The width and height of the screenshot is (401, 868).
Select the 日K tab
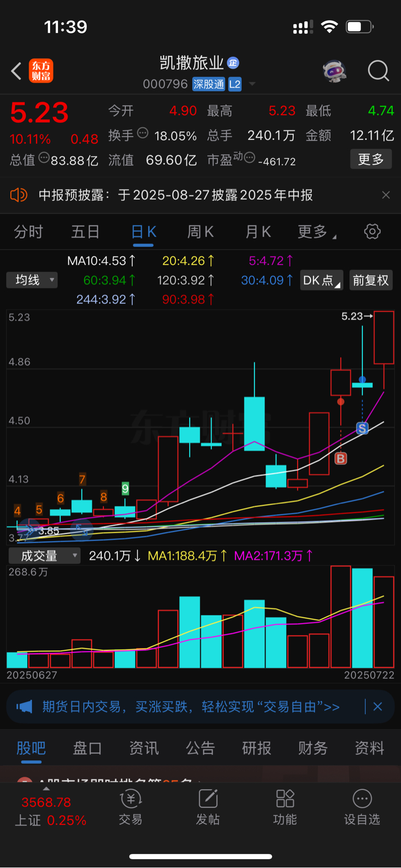tap(144, 232)
